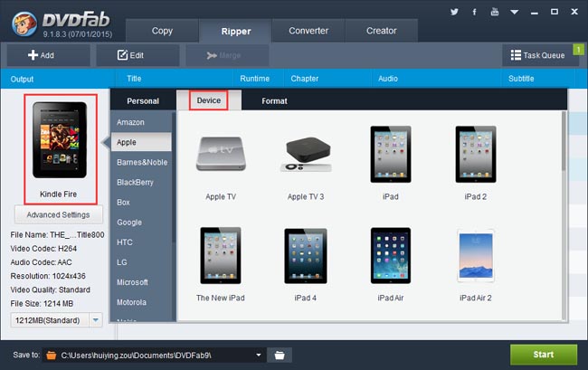Switch to the Copy tab
This screenshot has width=588, height=370.
(162, 31)
